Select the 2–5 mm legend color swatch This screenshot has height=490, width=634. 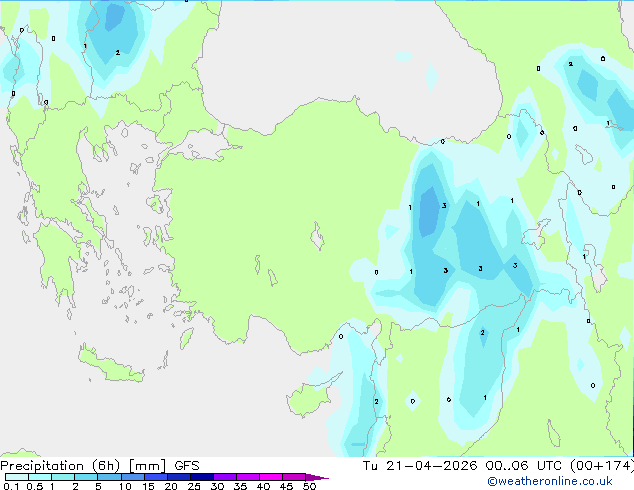(86, 477)
